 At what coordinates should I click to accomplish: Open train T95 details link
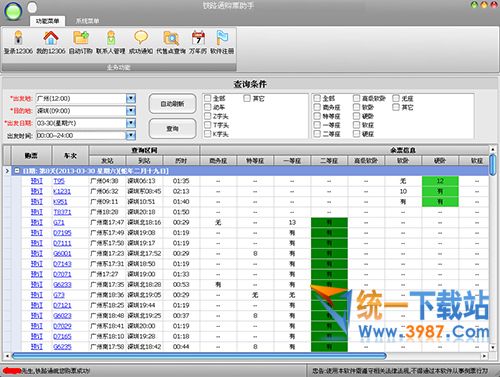[59, 181]
